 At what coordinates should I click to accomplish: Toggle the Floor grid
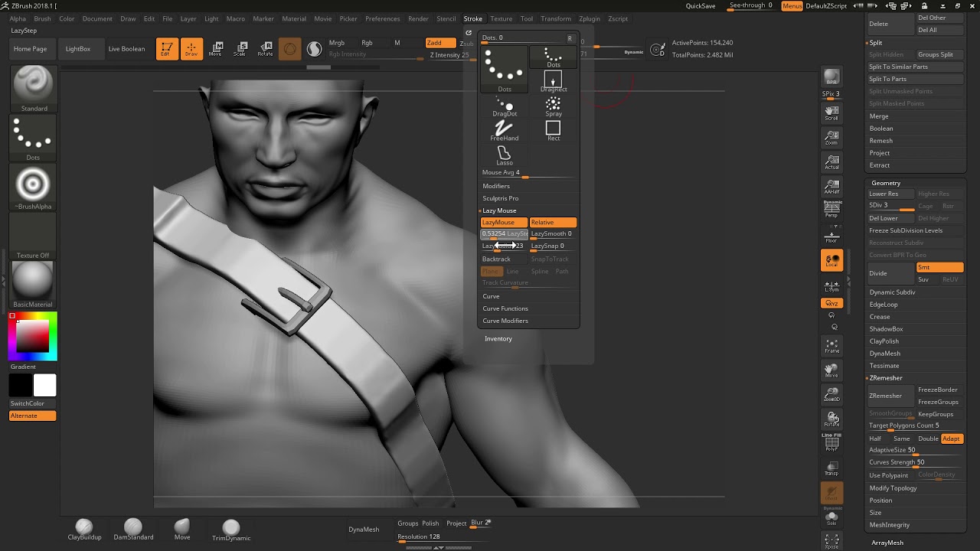[x=831, y=235]
